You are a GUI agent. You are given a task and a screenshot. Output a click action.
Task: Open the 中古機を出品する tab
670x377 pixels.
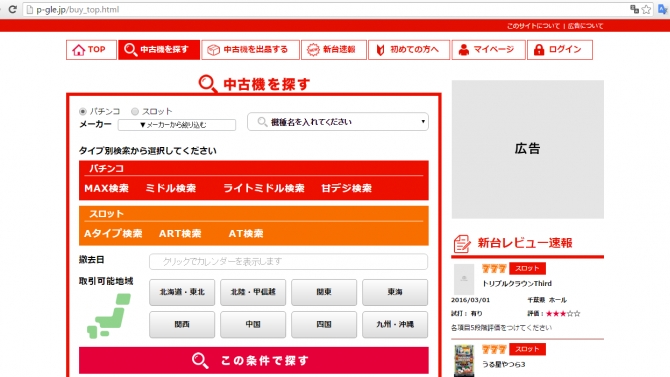[250, 50]
